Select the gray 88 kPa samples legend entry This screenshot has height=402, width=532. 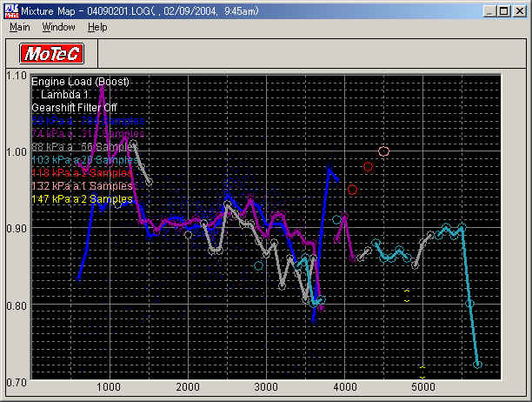pos(84,147)
